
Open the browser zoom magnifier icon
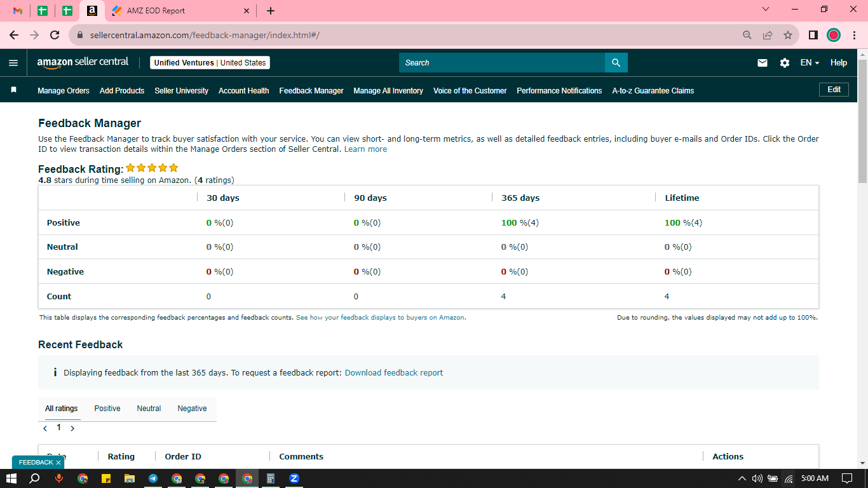(x=747, y=35)
